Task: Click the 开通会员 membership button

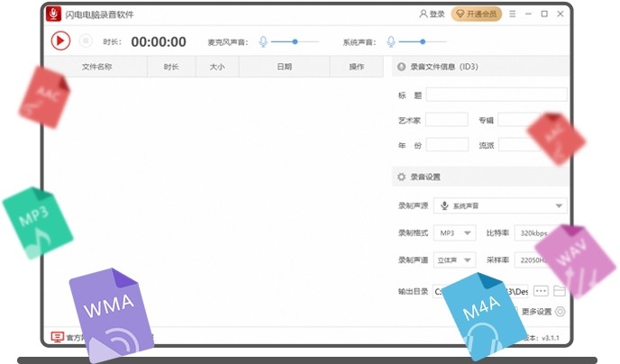Action: tap(477, 14)
